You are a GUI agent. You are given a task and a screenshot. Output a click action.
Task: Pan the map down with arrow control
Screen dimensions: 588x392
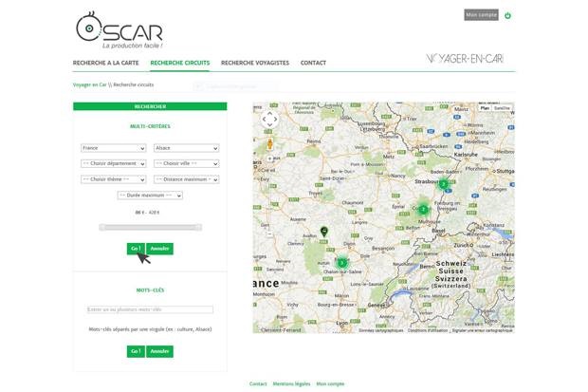(x=269, y=125)
